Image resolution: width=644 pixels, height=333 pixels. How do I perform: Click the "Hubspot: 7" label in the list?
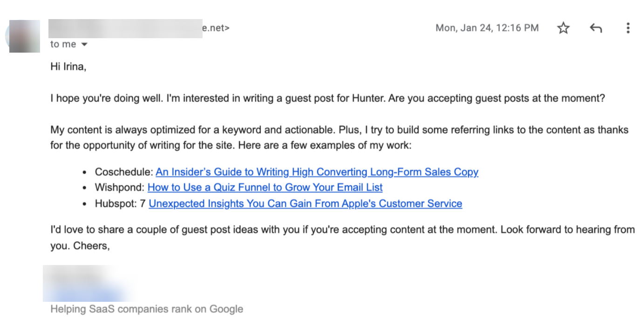point(120,204)
